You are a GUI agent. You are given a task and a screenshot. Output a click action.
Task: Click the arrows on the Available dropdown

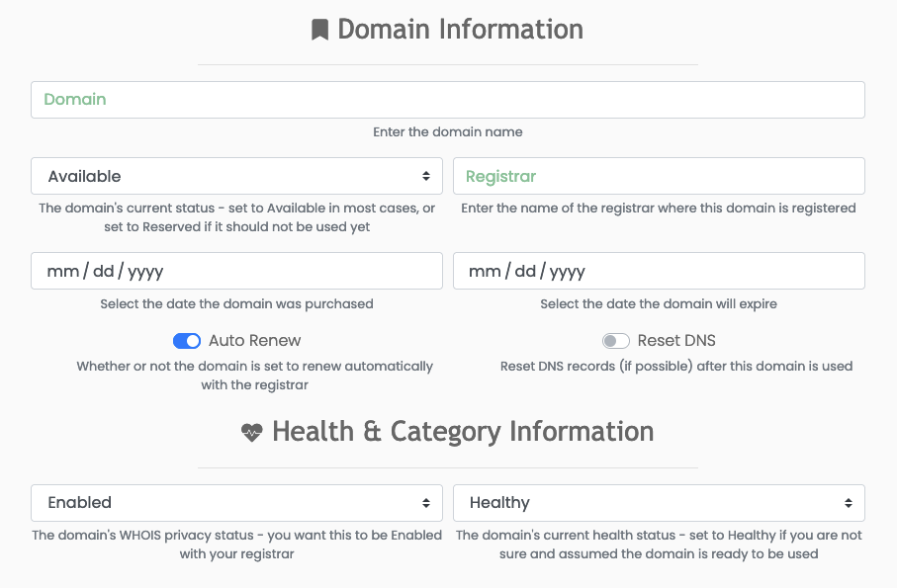coord(426,176)
